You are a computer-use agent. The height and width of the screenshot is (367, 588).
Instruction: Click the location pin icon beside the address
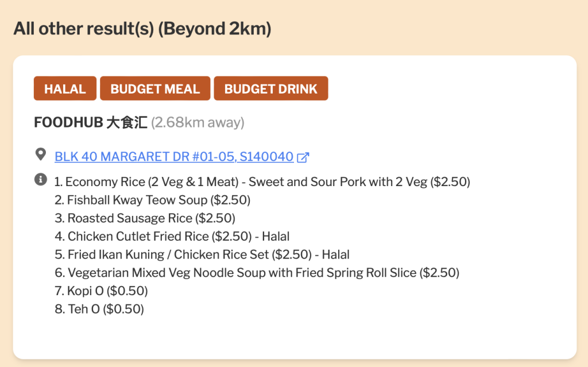point(40,154)
